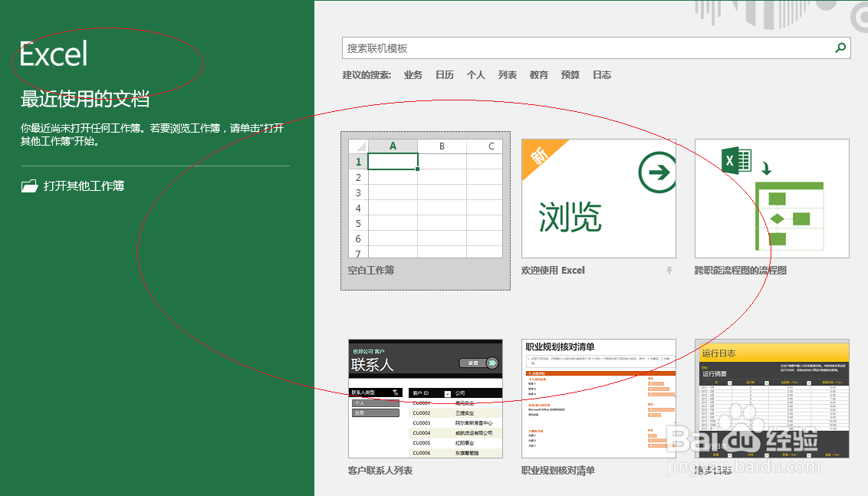Open the 欢迎使用 Excel tour template
This screenshot has width=868, height=496.
[x=598, y=199]
